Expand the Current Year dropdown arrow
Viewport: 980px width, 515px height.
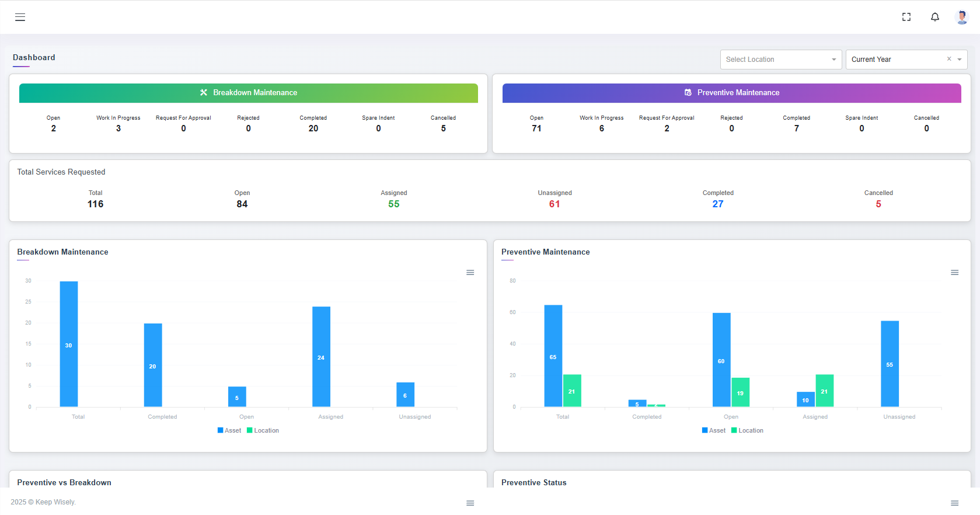pyautogui.click(x=960, y=60)
